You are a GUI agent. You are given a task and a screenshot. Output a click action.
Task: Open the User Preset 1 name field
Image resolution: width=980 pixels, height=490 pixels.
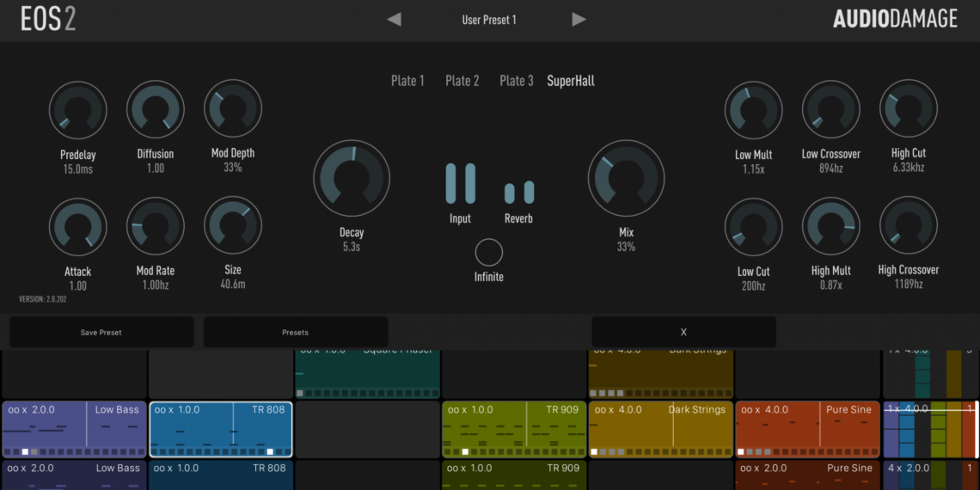click(x=488, y=19)
